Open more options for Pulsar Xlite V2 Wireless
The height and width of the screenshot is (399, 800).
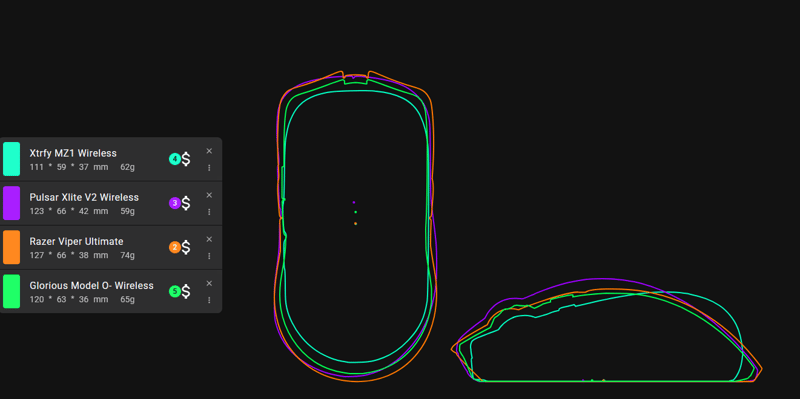click(209, 212)
